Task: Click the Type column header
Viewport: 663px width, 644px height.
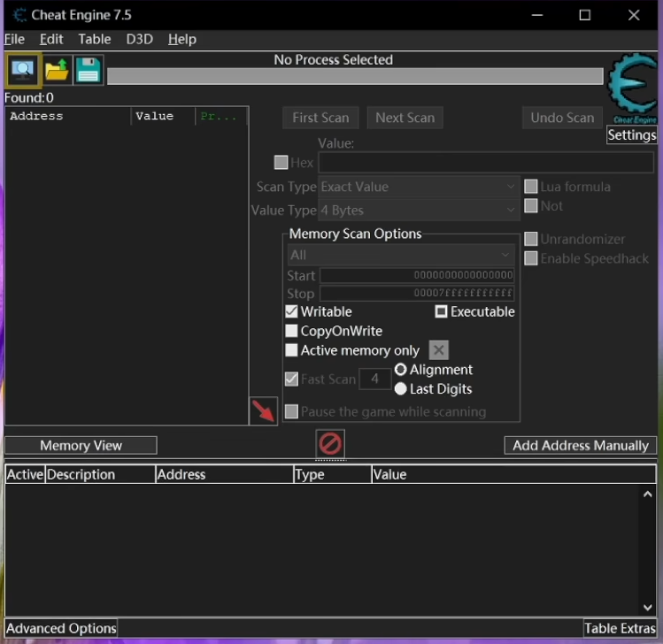Action: [x=332, y=474]
